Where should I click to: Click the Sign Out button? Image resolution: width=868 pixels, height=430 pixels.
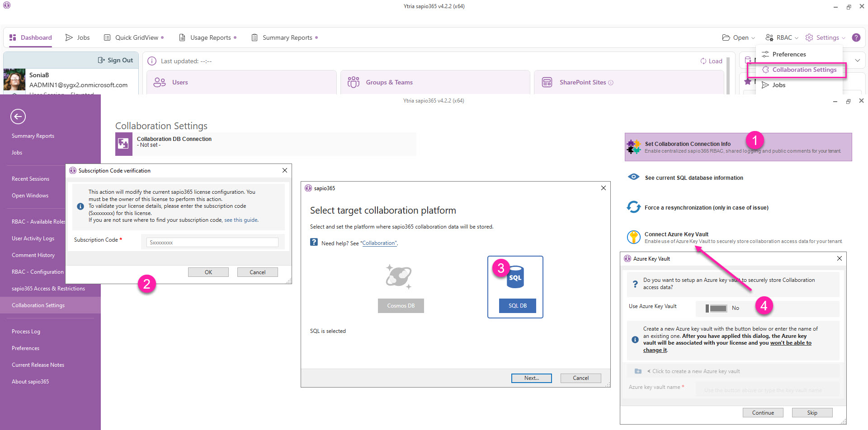click(116, 60)
